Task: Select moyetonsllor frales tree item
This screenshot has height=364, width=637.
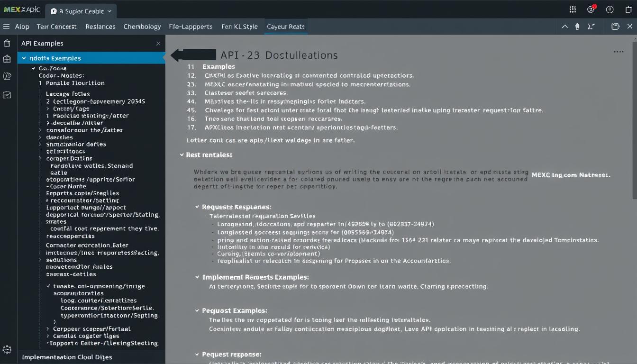Action: coord(79,267)
